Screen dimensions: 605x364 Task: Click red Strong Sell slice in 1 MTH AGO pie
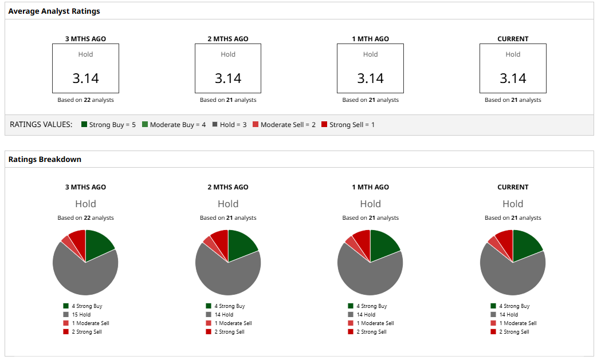363,241
